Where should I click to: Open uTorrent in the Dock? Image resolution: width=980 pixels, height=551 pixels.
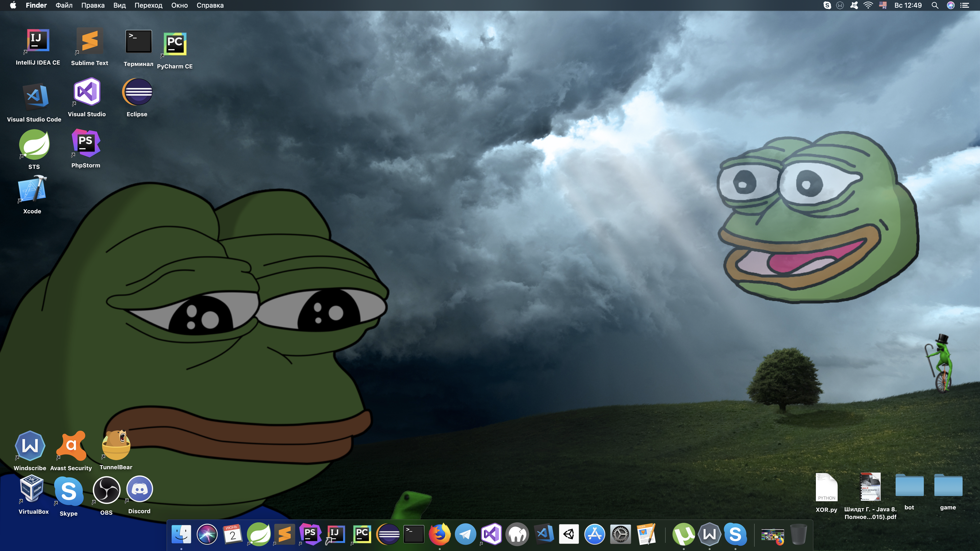coord(684,534)
